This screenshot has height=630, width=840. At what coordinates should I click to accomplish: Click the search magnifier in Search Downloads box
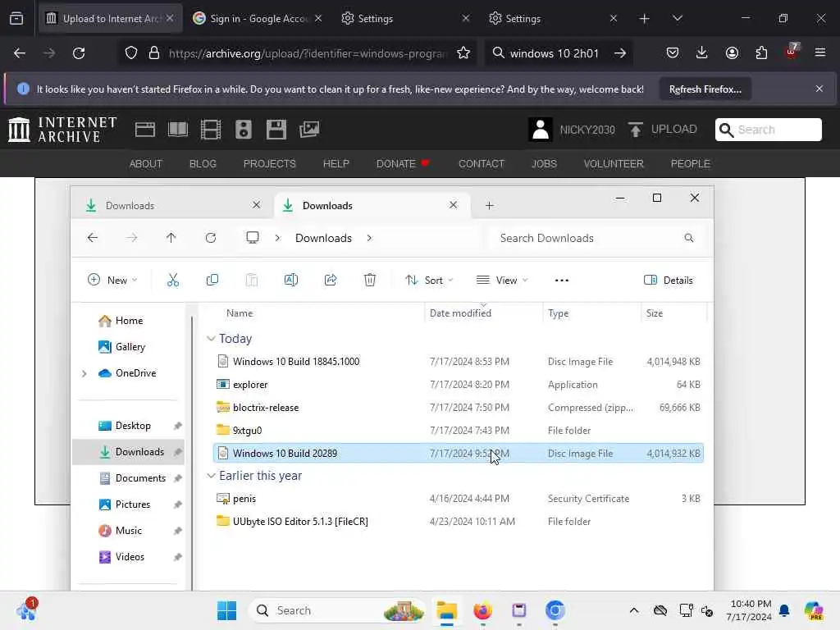coord(689,238)
